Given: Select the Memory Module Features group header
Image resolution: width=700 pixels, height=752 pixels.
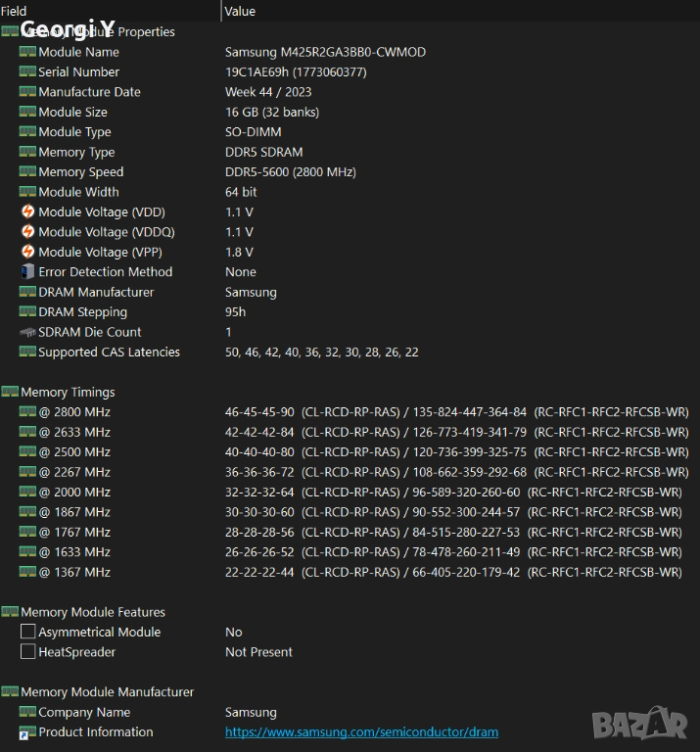Looking at the screenshot, I should (92, 612).
